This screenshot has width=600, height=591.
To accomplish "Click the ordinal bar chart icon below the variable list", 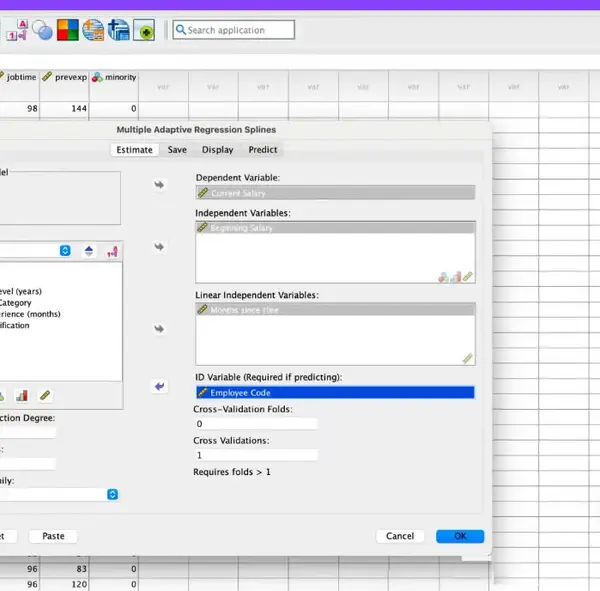I will pos(22,395).
